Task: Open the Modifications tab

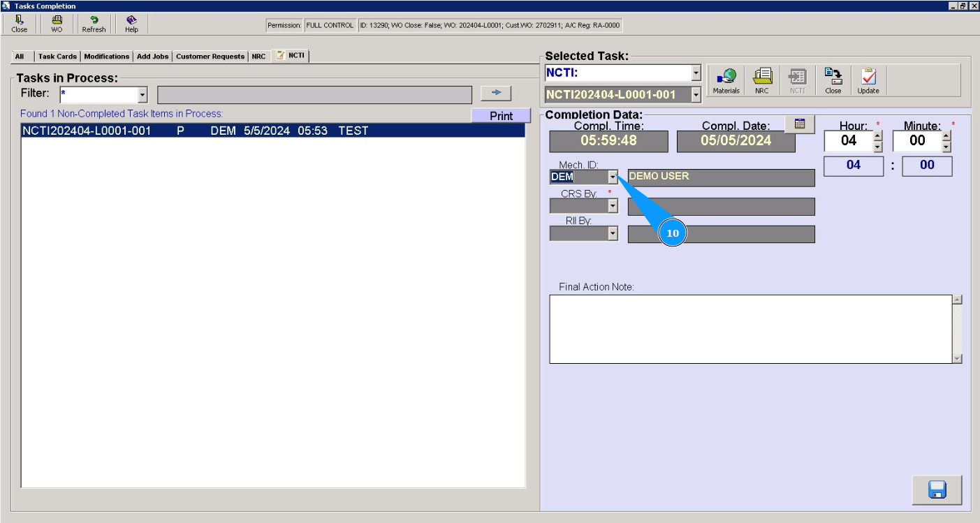Action: click(x=107, y=57)
